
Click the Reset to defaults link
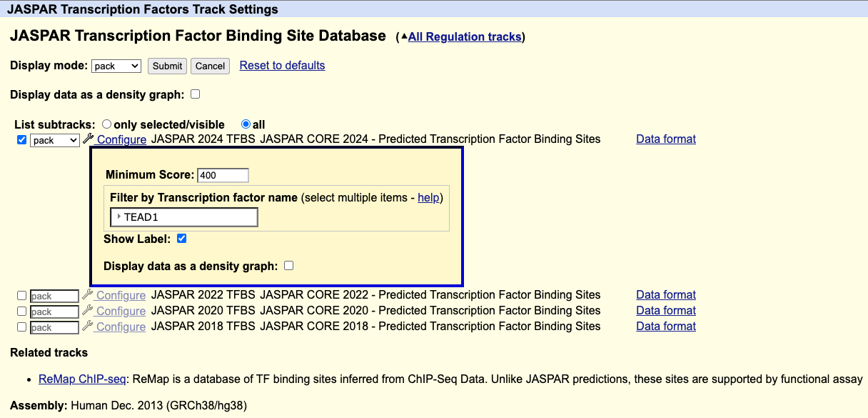(x=282, y=66)
